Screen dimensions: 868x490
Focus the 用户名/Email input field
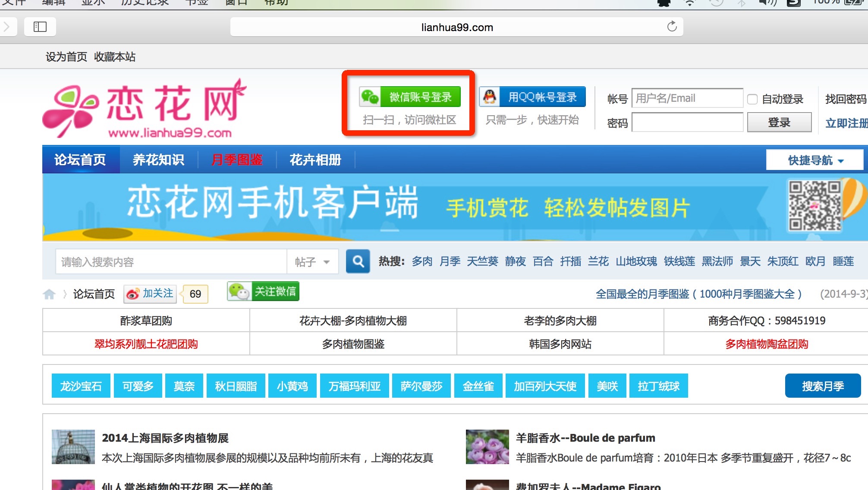point(687,98)
